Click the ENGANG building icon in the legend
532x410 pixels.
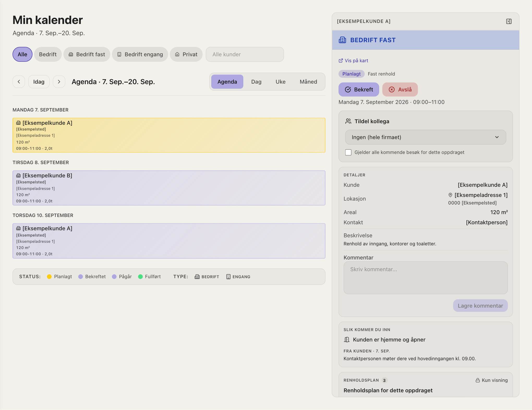coord(228,277)
